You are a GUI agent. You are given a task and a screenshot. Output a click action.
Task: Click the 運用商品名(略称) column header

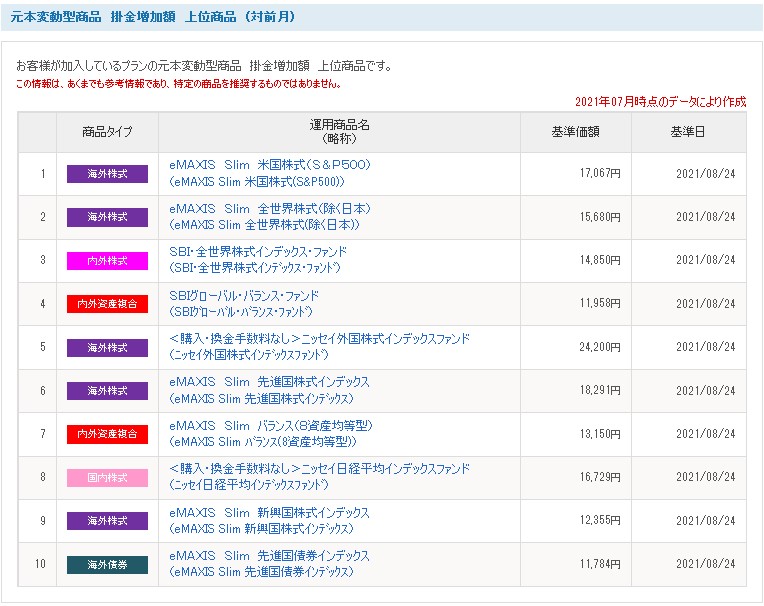339,132
